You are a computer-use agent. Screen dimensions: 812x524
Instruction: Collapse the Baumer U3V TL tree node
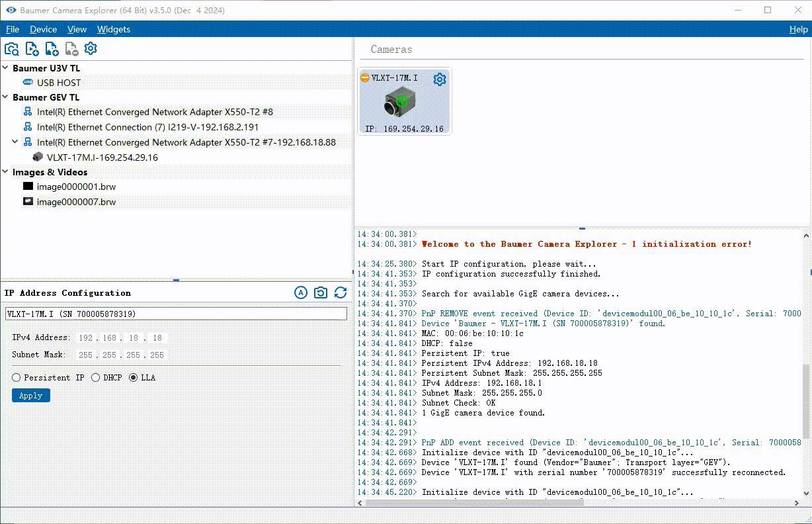(5, 68)
